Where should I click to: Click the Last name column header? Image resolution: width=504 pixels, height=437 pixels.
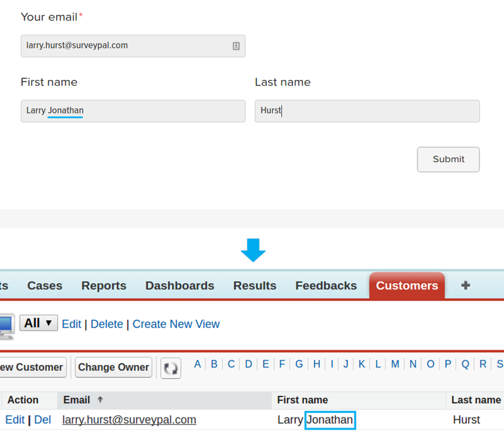(476, 400)
